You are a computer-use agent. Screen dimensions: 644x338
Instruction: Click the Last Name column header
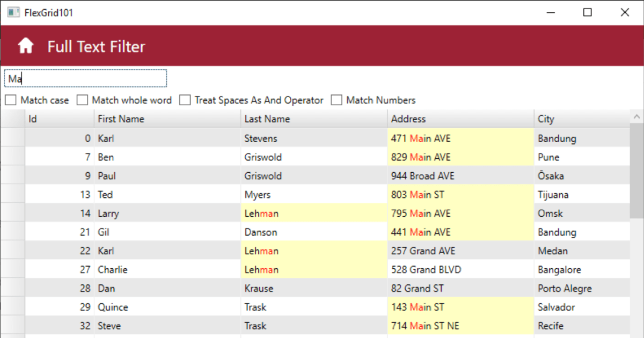pyautogui.click(x=314, y=119)
